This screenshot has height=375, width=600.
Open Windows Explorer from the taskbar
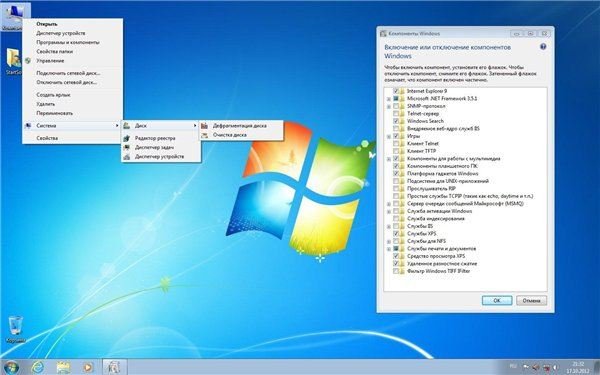[63, 367]
